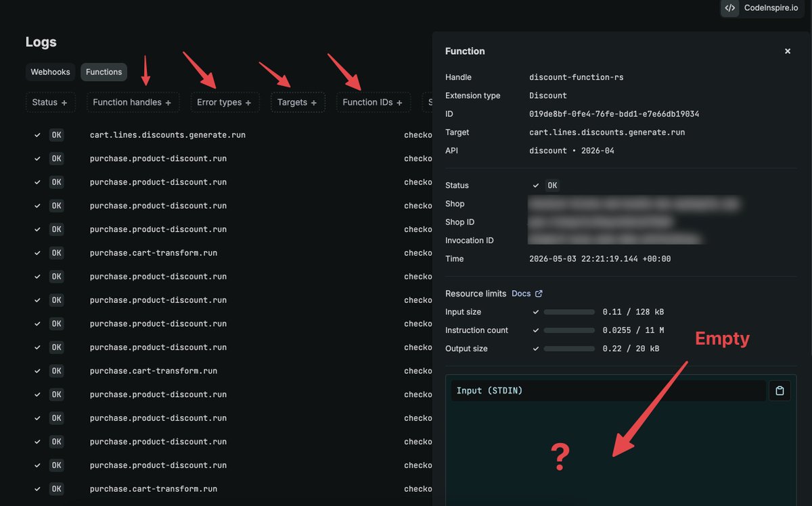
Task: Click the plus icon beside Targets
Action: (314, 103)
